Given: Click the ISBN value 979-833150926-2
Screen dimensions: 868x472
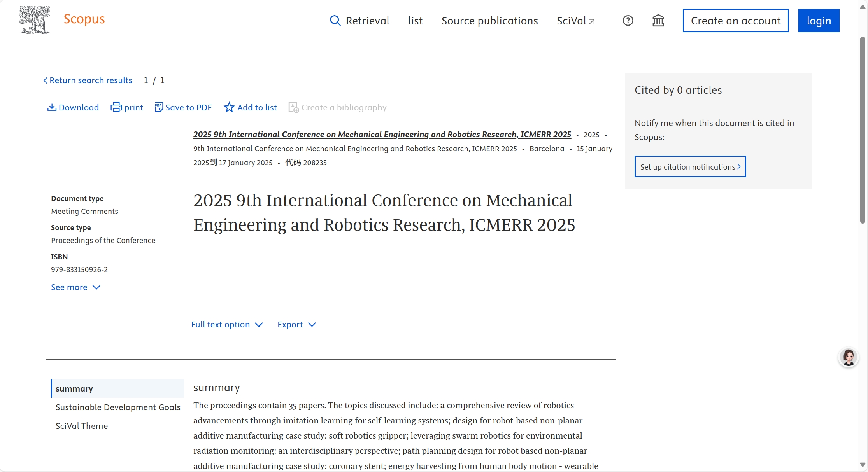Looking at the screenshot, I should [79, 269].
